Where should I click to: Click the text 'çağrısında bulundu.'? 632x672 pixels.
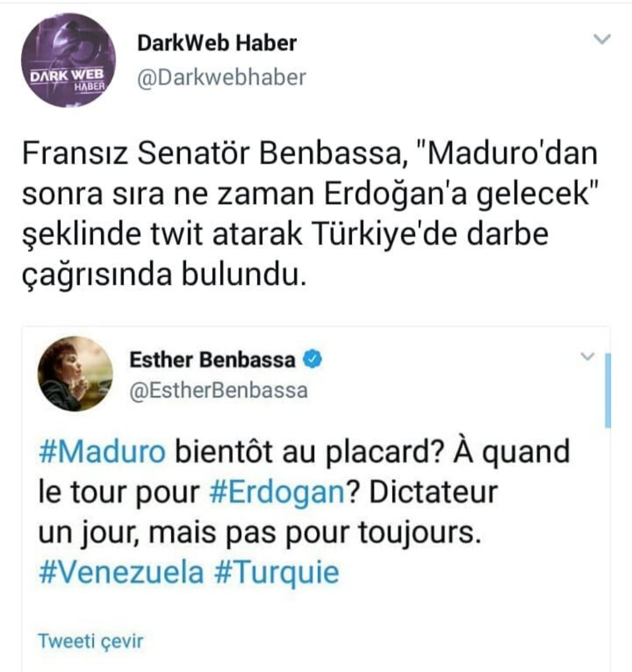coord(164,275)
